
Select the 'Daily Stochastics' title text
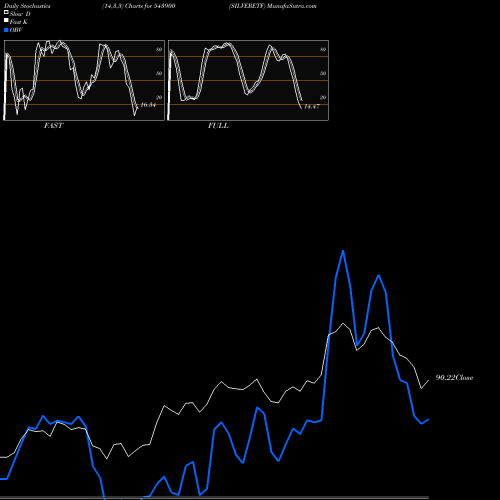pyautogui.click(x=27, y=6)
